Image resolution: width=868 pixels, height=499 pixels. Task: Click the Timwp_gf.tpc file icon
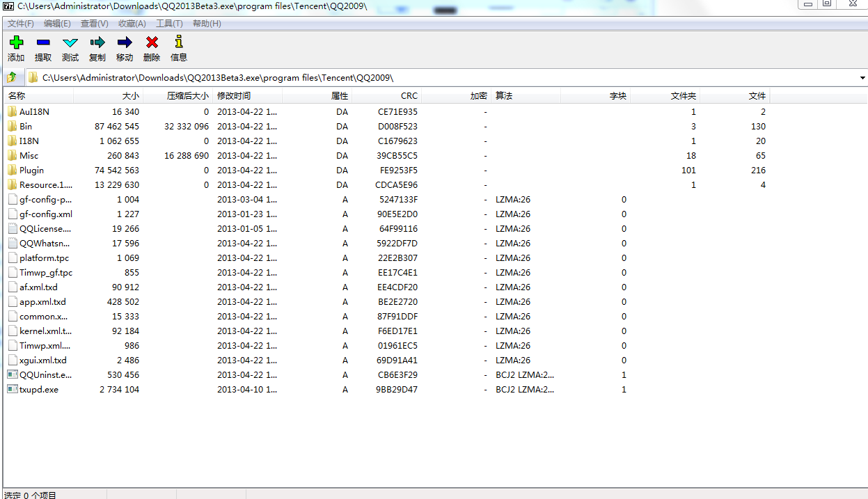point(13,272)
